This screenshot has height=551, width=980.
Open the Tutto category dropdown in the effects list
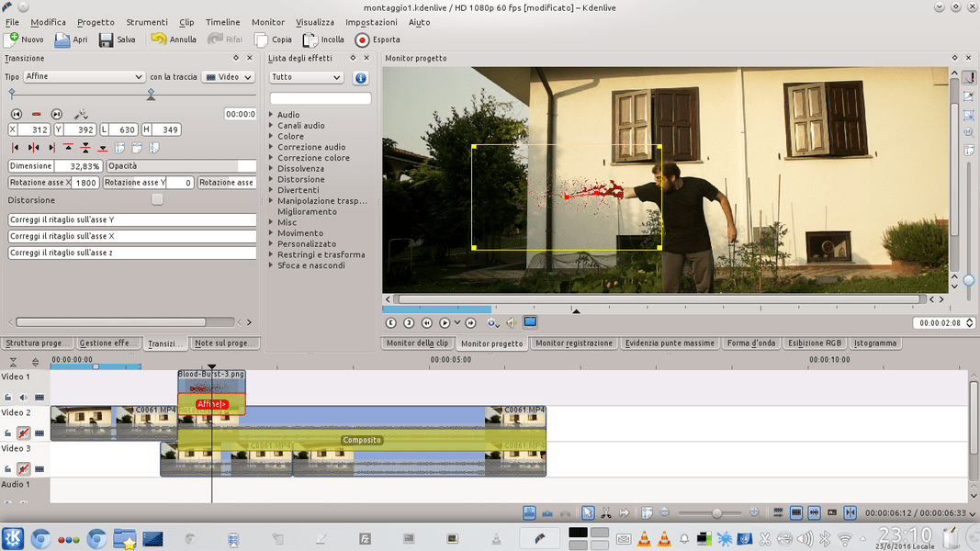(x=305, y=76)
